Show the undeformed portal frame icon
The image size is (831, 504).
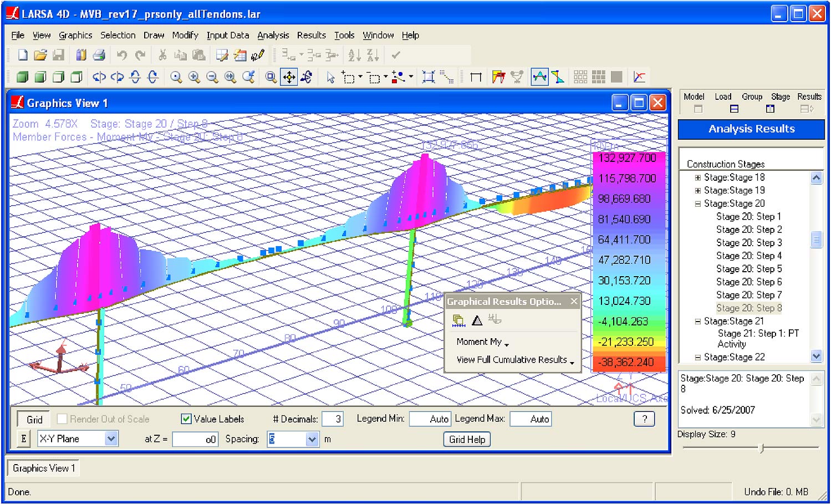point(476,77)
